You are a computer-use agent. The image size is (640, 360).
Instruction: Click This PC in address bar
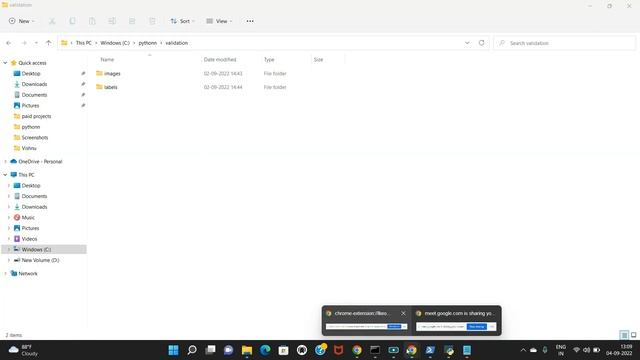(84, 43)
